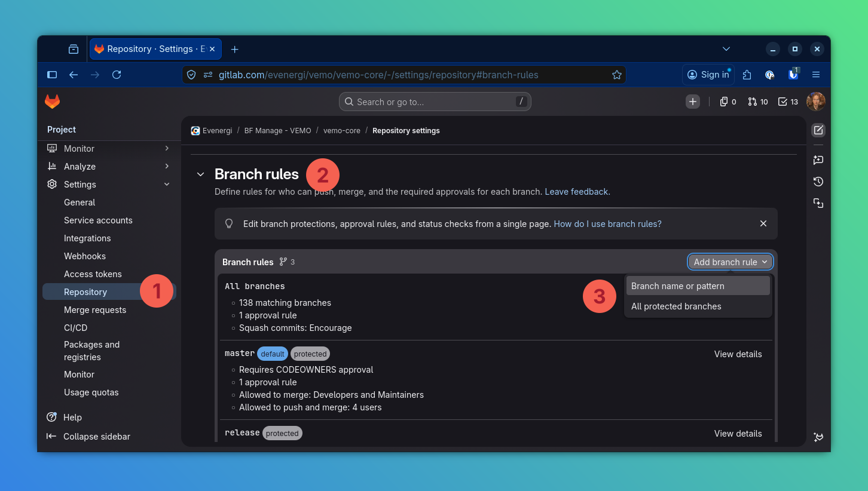Open the to-do list icon showing 13
The height and width of the screenshot is (491, 868).
point(788,102)
